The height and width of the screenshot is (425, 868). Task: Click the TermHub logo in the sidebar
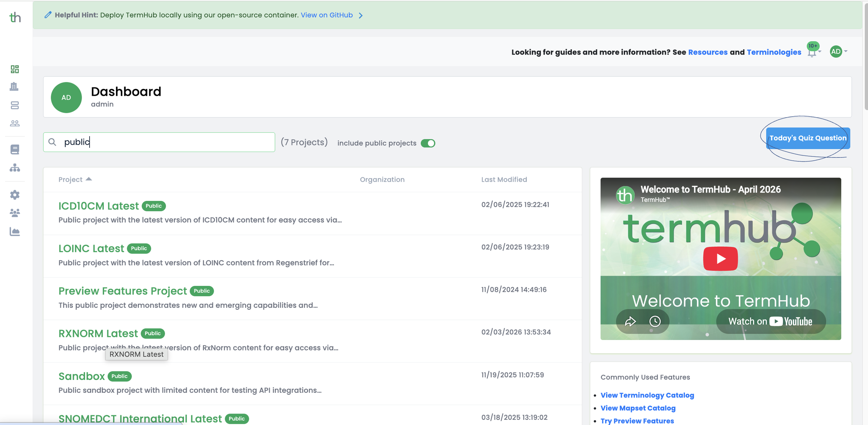(x=15, y=17)
